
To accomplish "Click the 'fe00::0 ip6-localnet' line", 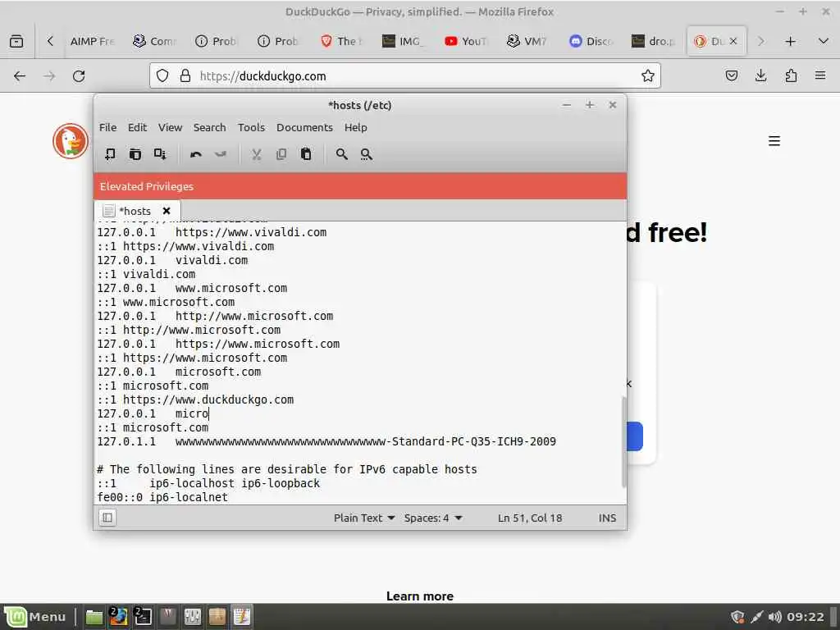I will pyautogui.click(x=162, y=497).
